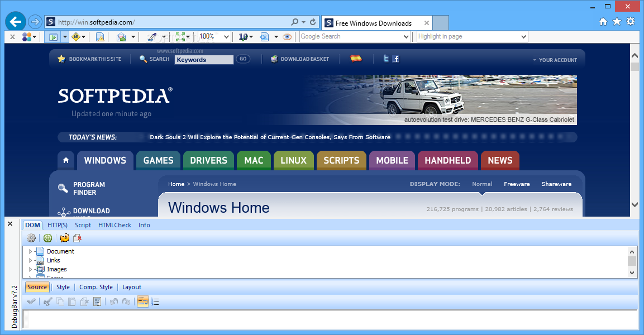The width and height of the screenshot is (644, 335).
Task: Click the IE version diamond icon
Action: [76, 37]
